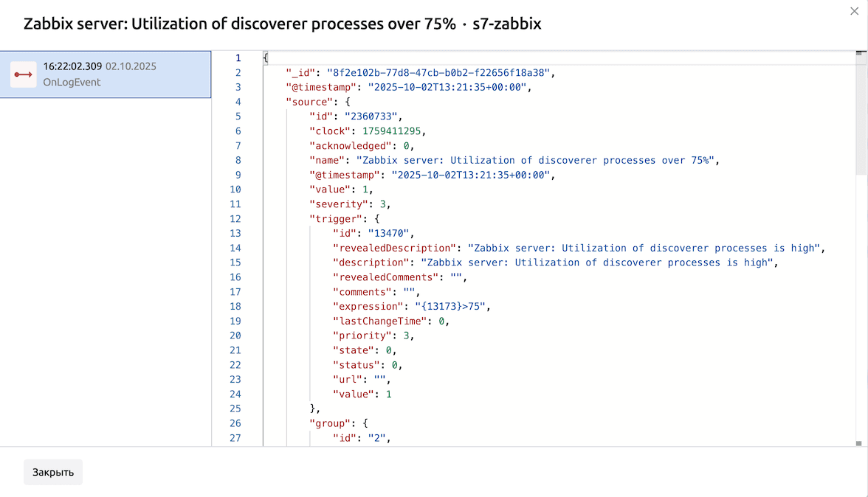Image resolution: width=868 pixels, height=497 pixels.
Task: Click the "acknowledged" key on line 7
Action: (350, 146)
